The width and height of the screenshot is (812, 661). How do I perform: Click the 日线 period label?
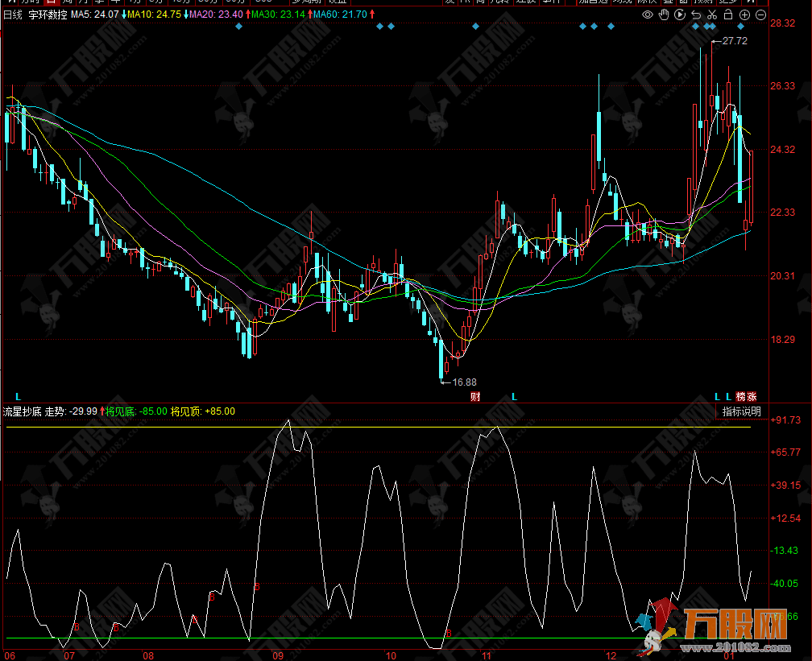point(13,14)
